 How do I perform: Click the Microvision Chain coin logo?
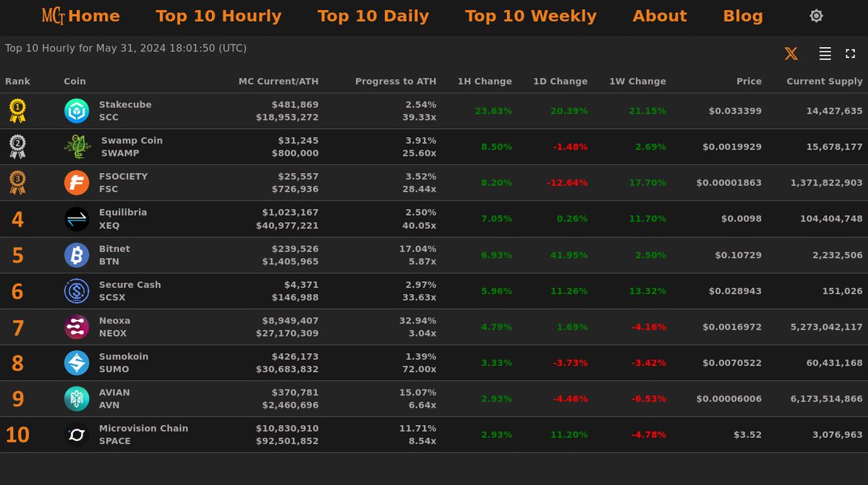pyautogui.click(x=76, y=435)
